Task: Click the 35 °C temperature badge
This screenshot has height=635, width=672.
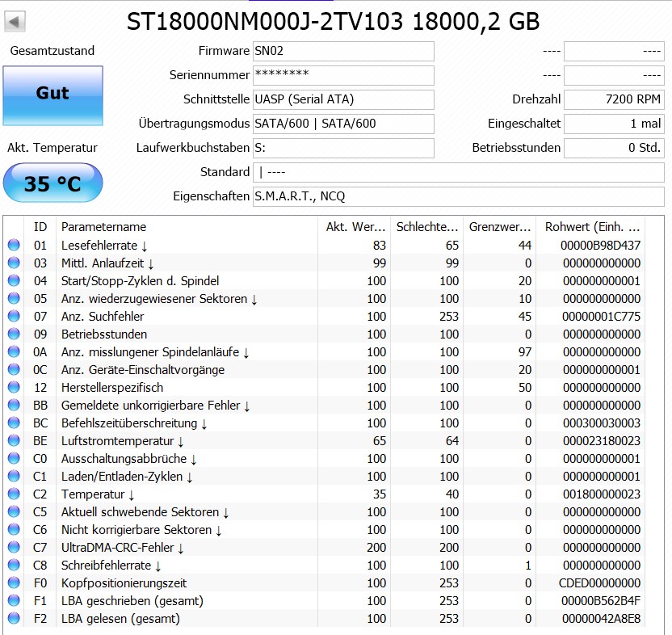Action: (x=52, y=183)
